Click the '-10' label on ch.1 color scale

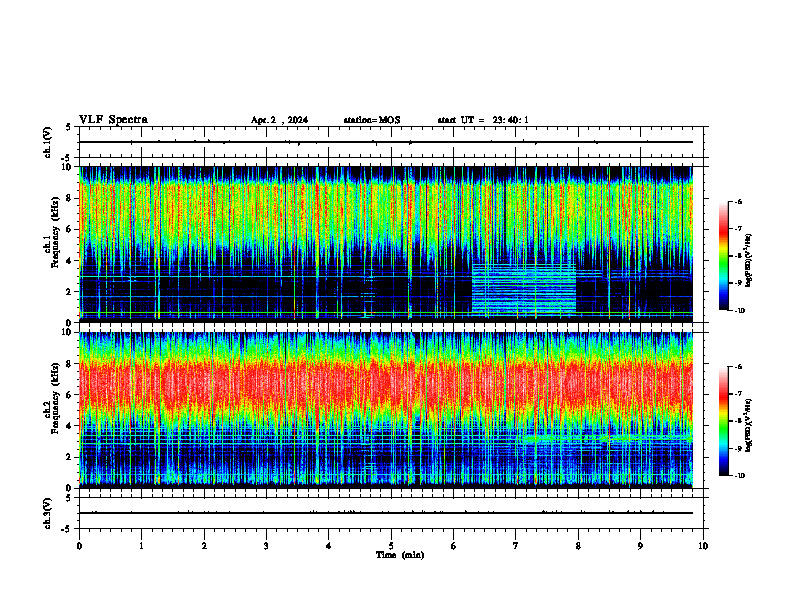[739, 310]
